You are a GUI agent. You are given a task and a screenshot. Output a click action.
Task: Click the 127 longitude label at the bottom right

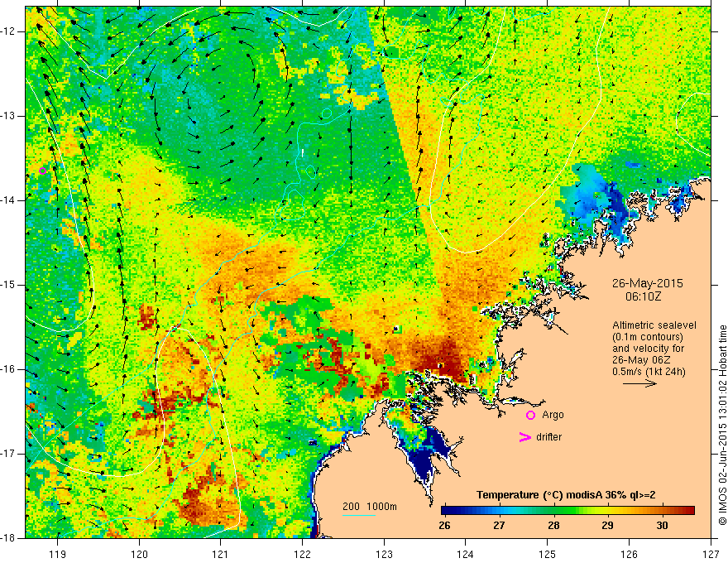tap(711, 554)
